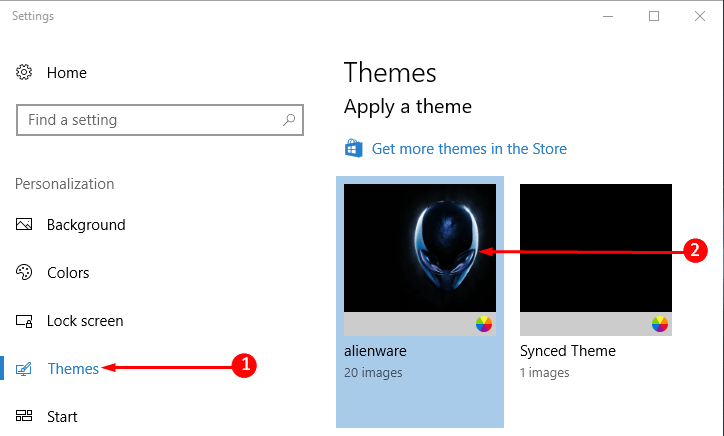Click the Themes brush icon
Viewport: 724px width, 436px height.
pyautogui.click(x=24, y=369)
